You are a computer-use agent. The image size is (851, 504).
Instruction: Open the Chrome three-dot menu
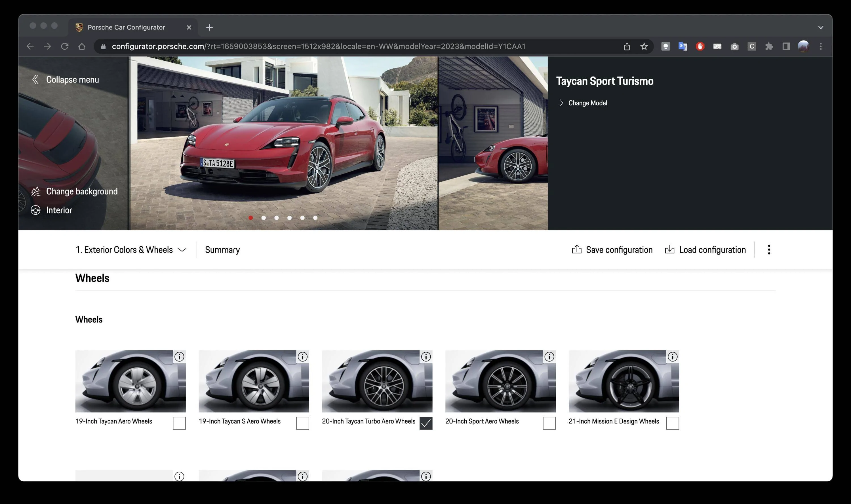821,46
